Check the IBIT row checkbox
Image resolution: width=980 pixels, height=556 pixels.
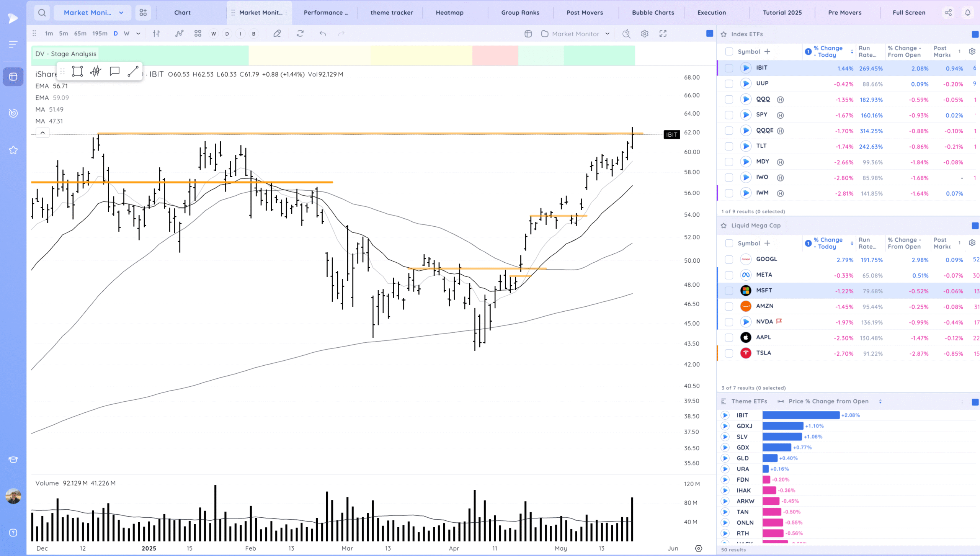pos(729,68)
